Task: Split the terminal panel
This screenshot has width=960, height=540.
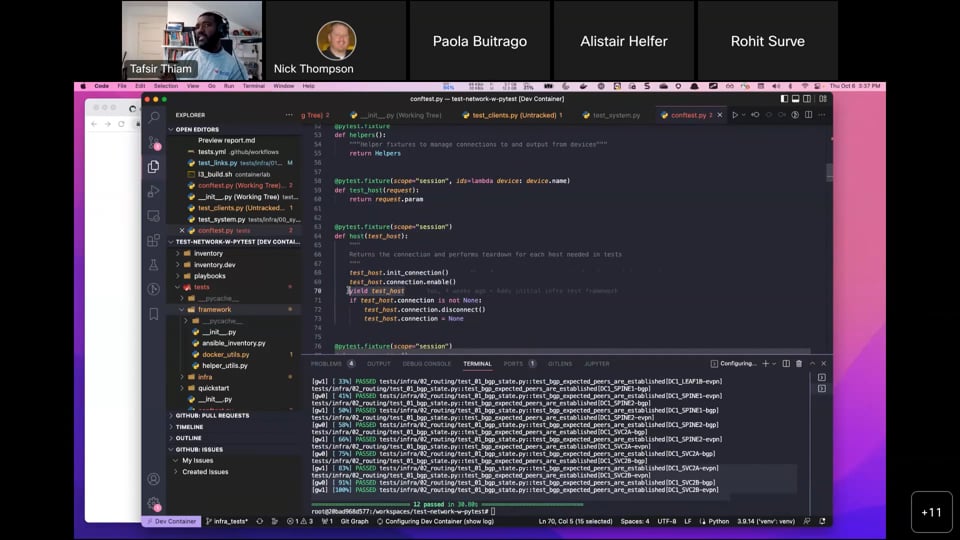Action: (786, 364)
